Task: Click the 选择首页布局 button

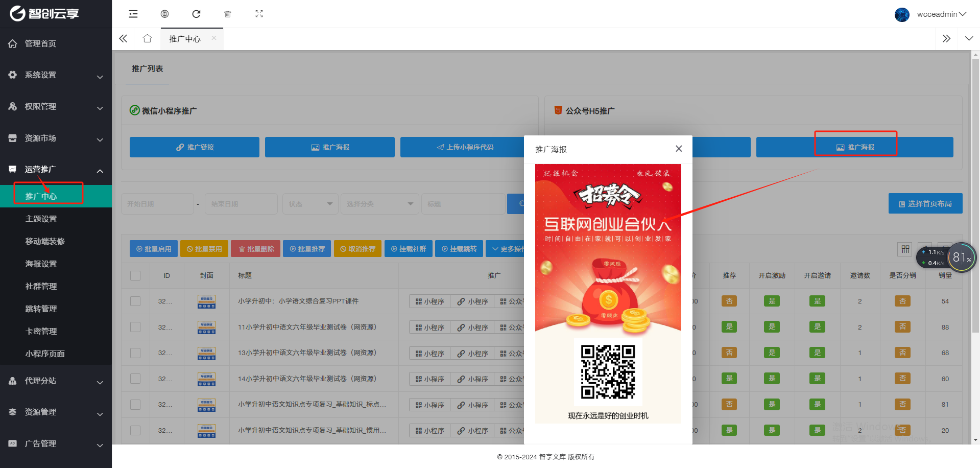Action: tap(925, 203)
